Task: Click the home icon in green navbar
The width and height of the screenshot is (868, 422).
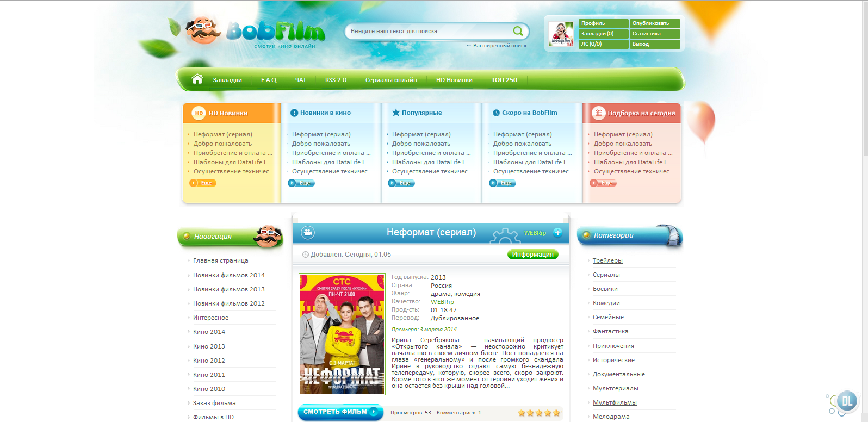Action: (197, 79)
